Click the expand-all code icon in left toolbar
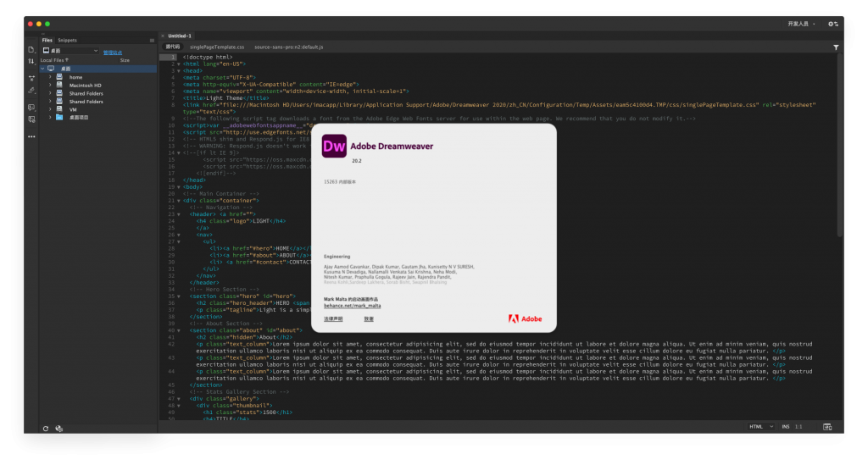This screenshot has width=868, height=465. [31, 78]
